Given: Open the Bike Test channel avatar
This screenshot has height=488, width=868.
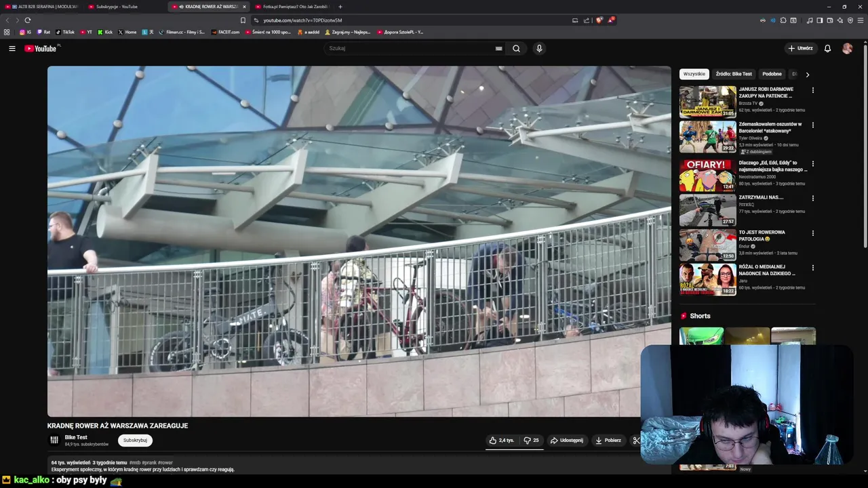Looking at the screenshot, I should (54, 440).
